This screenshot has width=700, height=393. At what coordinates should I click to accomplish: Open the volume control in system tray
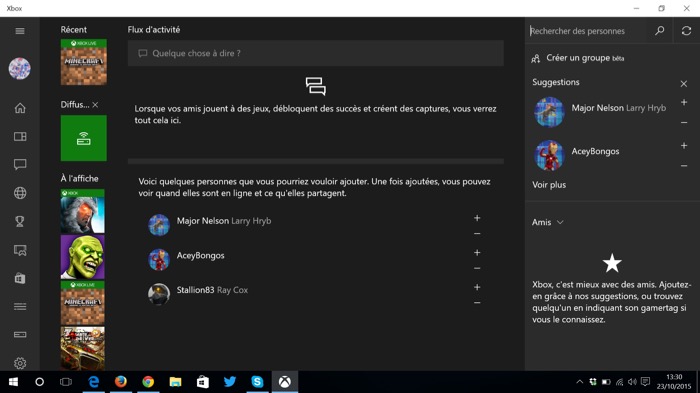(632, 382)
